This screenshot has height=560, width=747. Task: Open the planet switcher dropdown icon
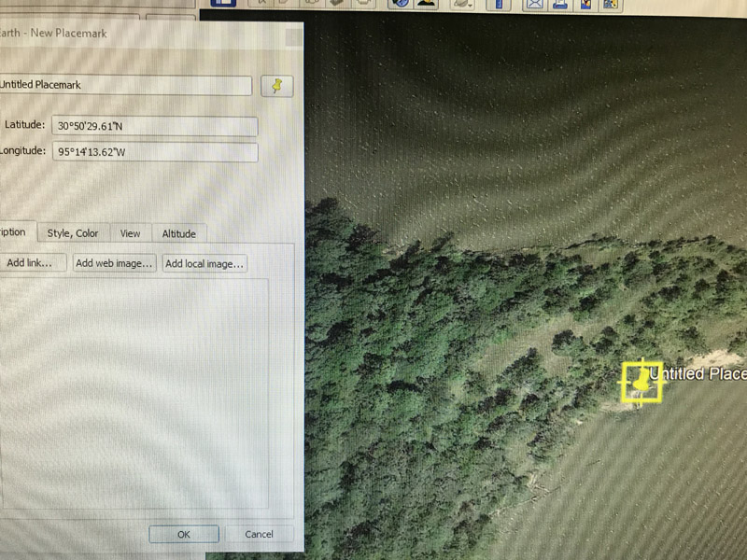(461, 4)
